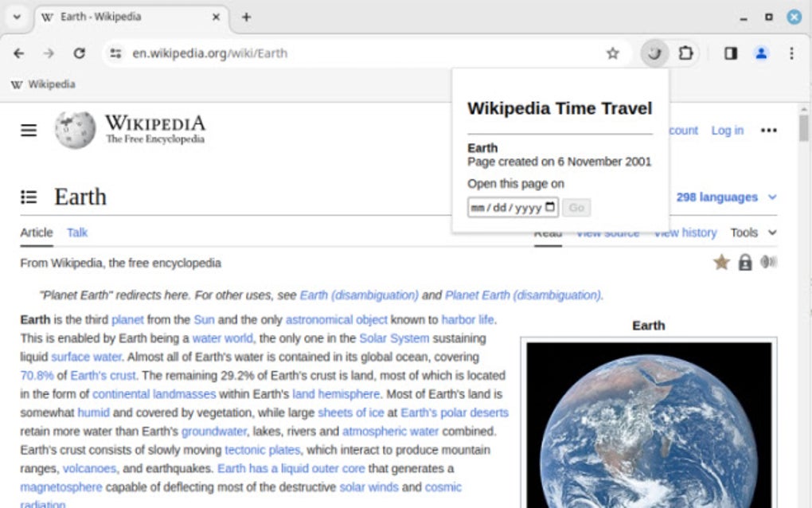Click the browser Back arrow
The height and width of the screenshot is (508, 812).
point(19,53)
